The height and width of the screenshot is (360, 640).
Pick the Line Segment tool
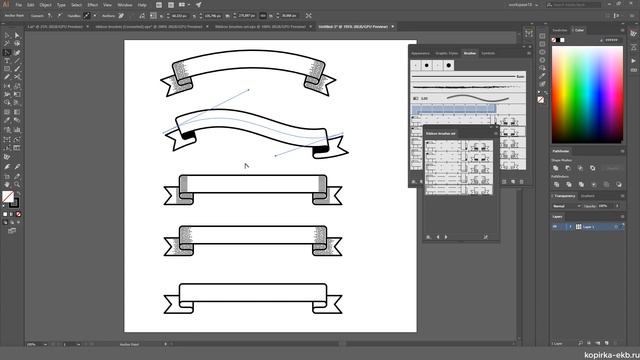17,61
